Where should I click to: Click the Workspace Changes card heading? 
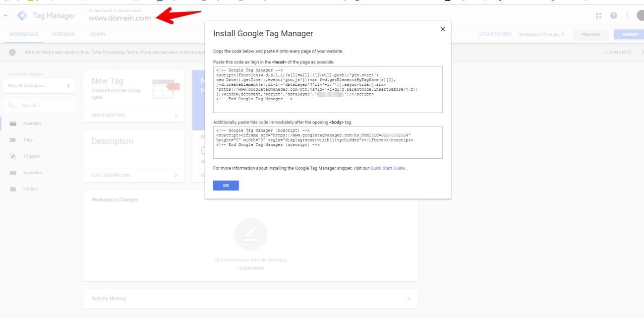[115, 199]
